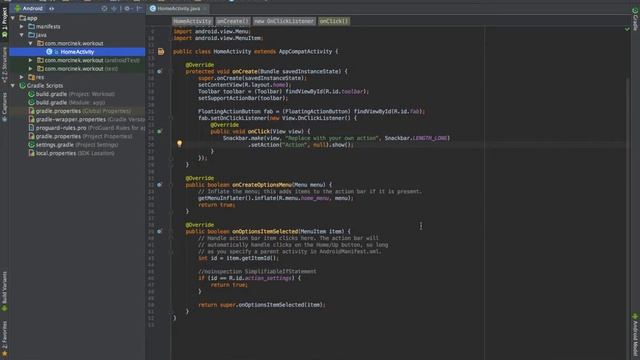
Task: Click the res folder icon
Action: pyautogui.click(x=31, y=77)
